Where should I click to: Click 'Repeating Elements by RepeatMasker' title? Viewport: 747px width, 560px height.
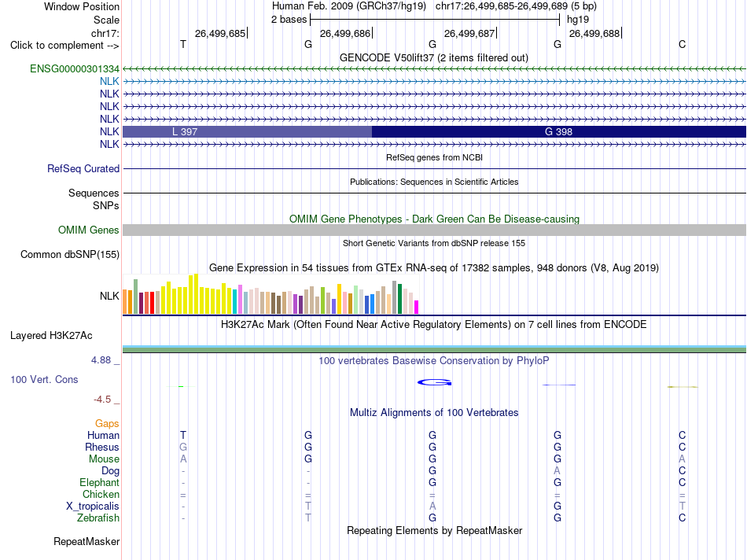pyautogui.click(x=435, y=530)
